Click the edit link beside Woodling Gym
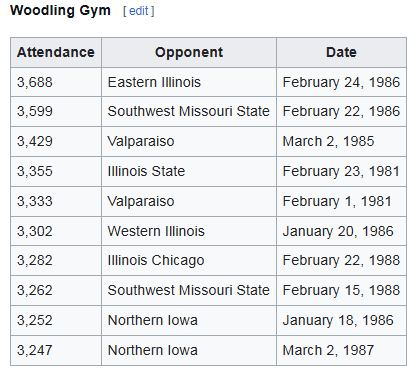 coord(138,11)
